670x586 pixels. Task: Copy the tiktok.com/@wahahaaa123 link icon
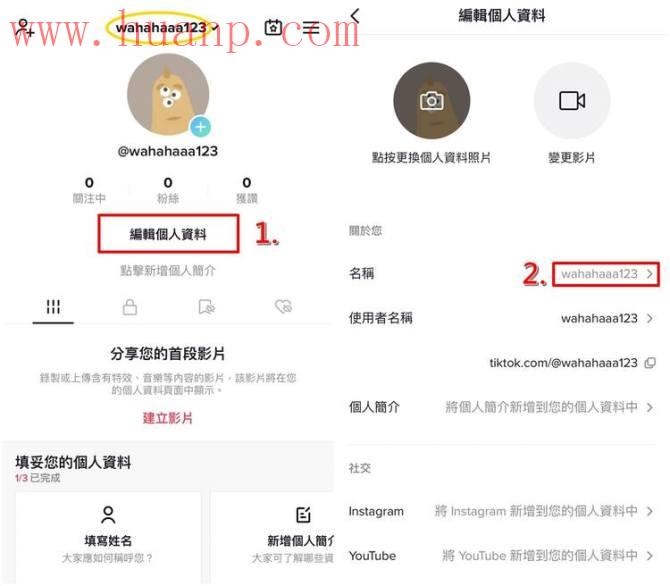point(650,363)
